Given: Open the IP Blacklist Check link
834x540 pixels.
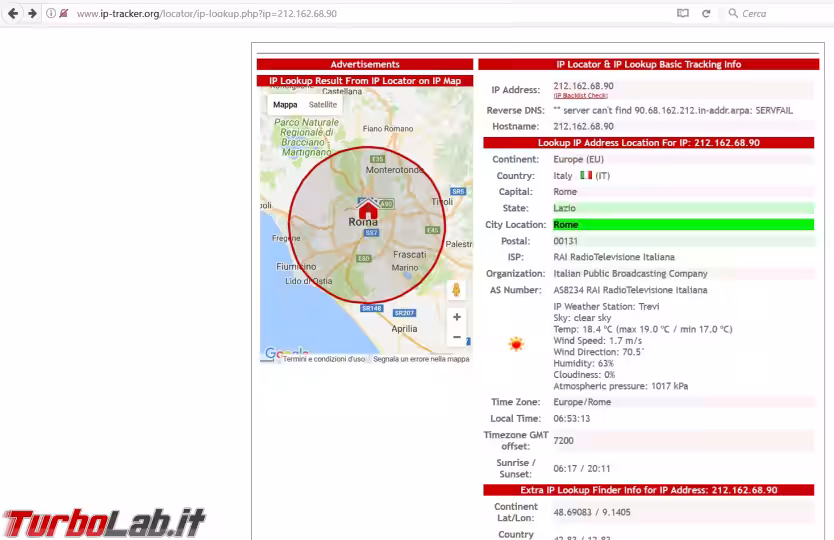Looking at the screenshot, I should pos(580,96).
